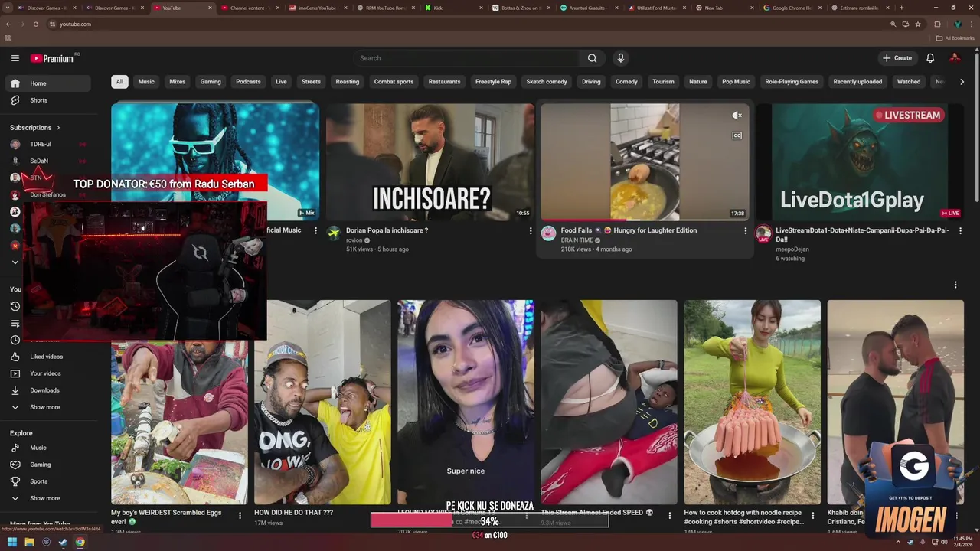This screenshot has width=980, height=551.
Task: Open Dorian Popa la inchisoare video title
Action: coord(387,230)
